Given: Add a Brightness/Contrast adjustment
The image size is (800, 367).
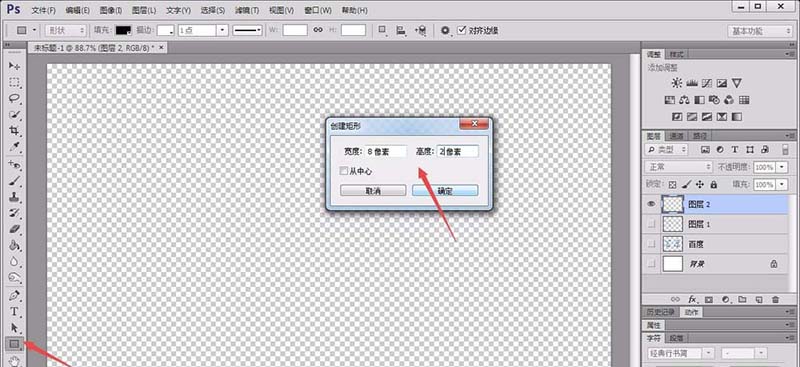Looking at the screenshot, I should tap(677, 83).
